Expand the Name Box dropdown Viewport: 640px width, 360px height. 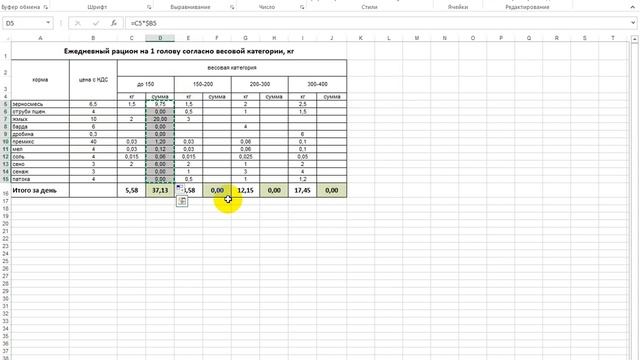tap(48, 23)
